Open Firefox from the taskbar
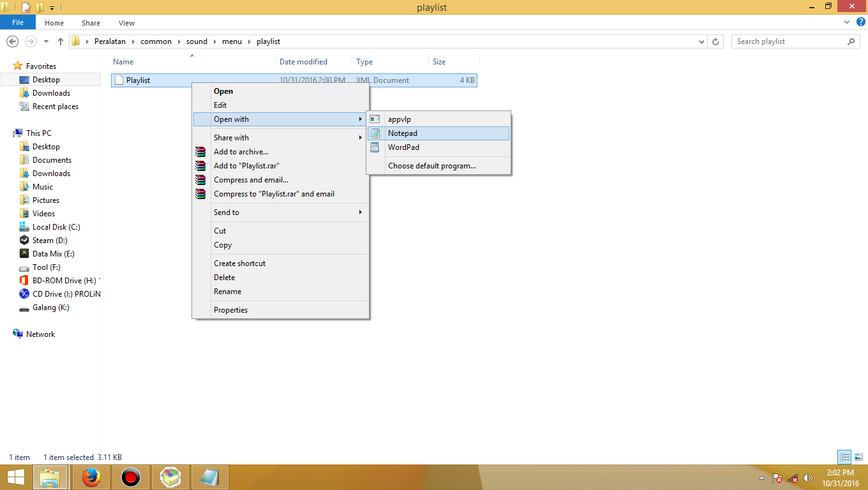Image resolution: width=868 pixels, height=490 pixels. tap(91, 477)
